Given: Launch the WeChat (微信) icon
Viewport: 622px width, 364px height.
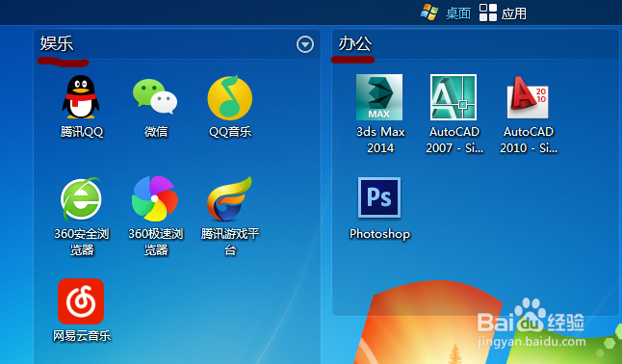Looking at the screenshot, I should coord(155,96).
